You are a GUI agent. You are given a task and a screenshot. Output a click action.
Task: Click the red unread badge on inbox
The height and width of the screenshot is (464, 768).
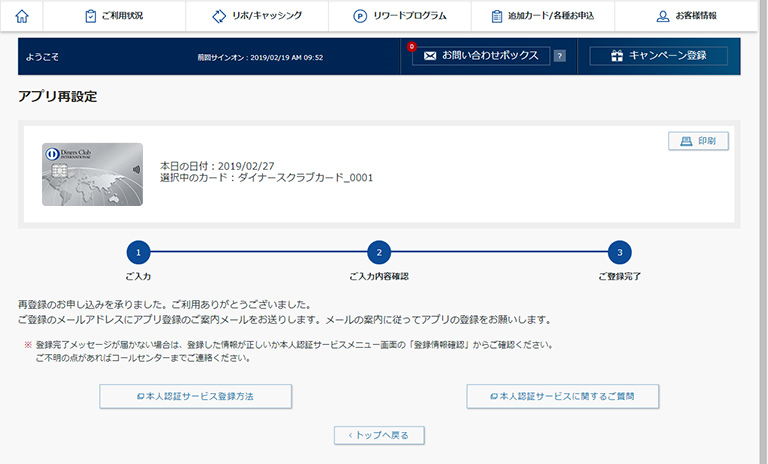click(x=411, y=46)
